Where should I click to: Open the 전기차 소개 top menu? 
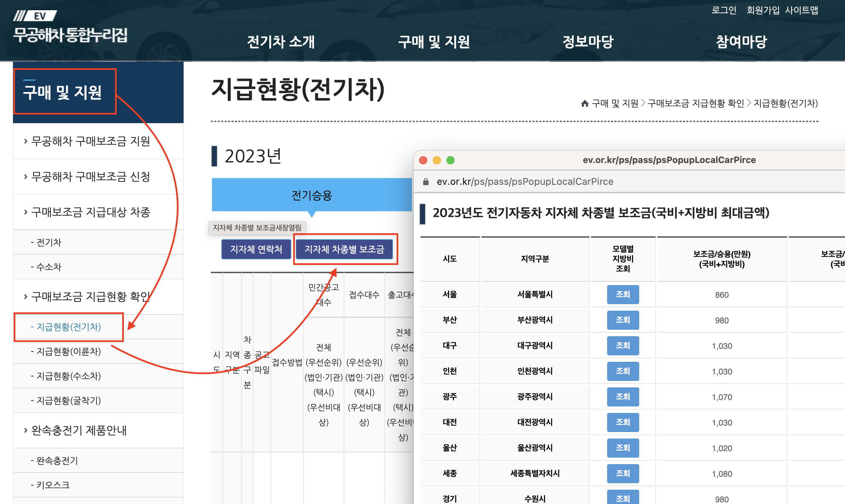pyautogui.click(x=281, y=42)
